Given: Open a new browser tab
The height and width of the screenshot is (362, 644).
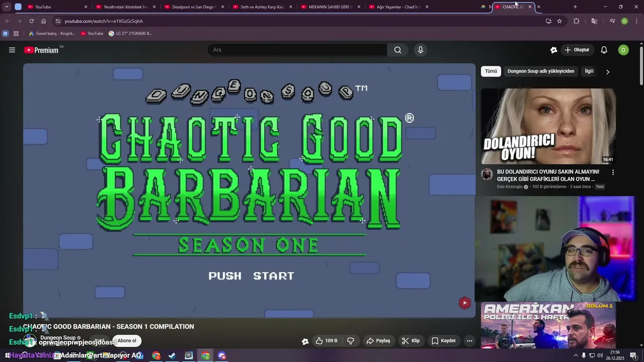Looking at the screenshot, I should 575,7.
